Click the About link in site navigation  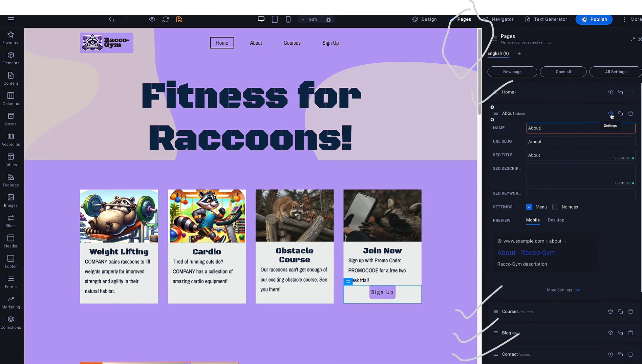(x=256, y=43)
